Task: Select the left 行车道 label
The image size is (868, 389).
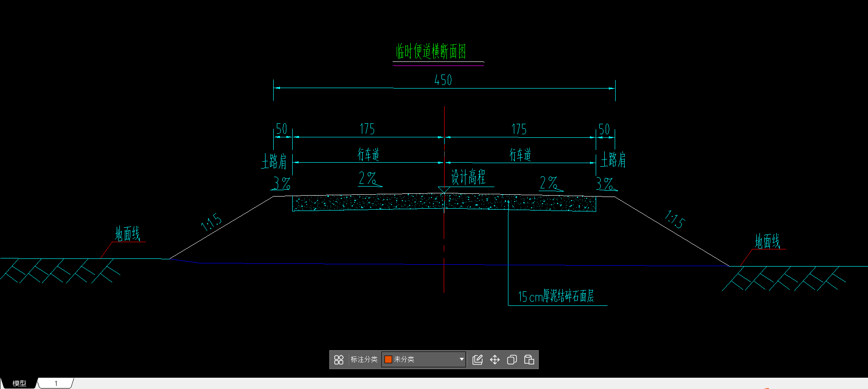Action: click(369, 155)
